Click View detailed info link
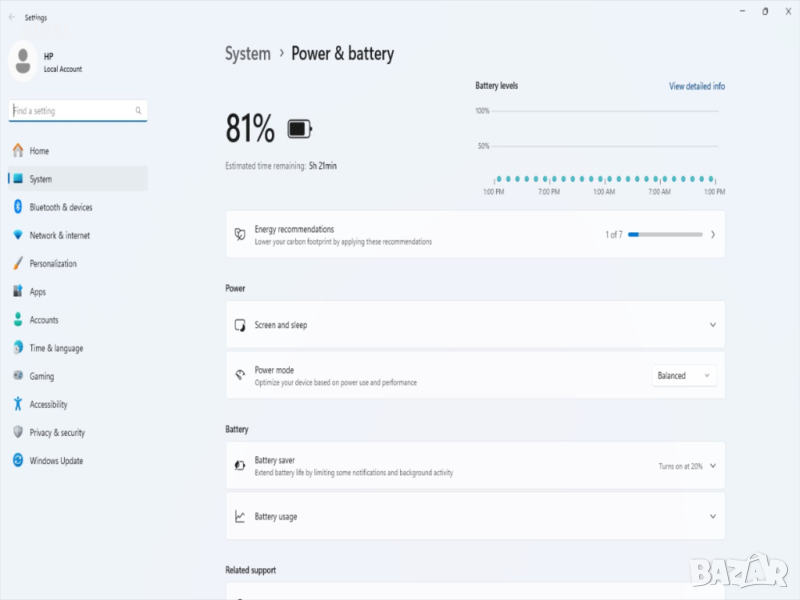The height and width of the screenshot is (600, 800). coord(696,87)
